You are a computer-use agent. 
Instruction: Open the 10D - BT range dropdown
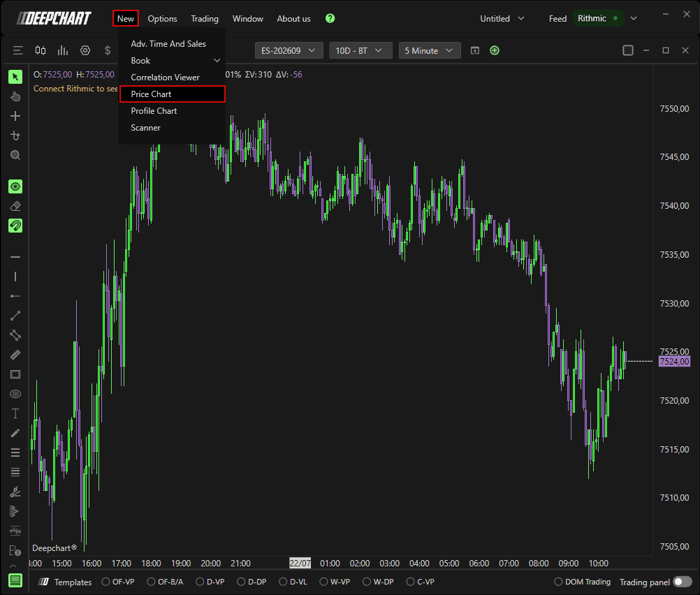(360, 50)
